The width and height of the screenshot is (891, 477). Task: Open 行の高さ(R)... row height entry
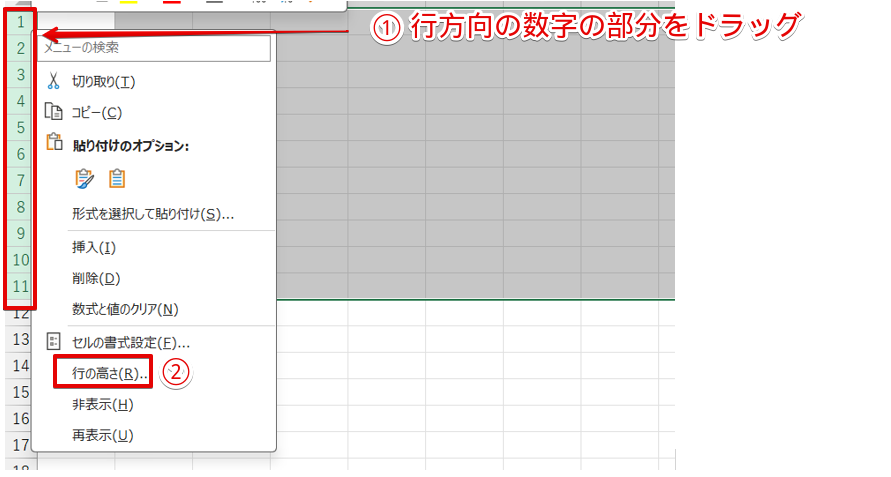click(109, 374)
